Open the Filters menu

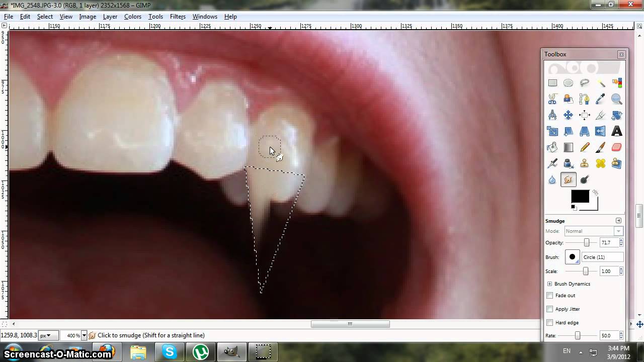click(178, 17)
